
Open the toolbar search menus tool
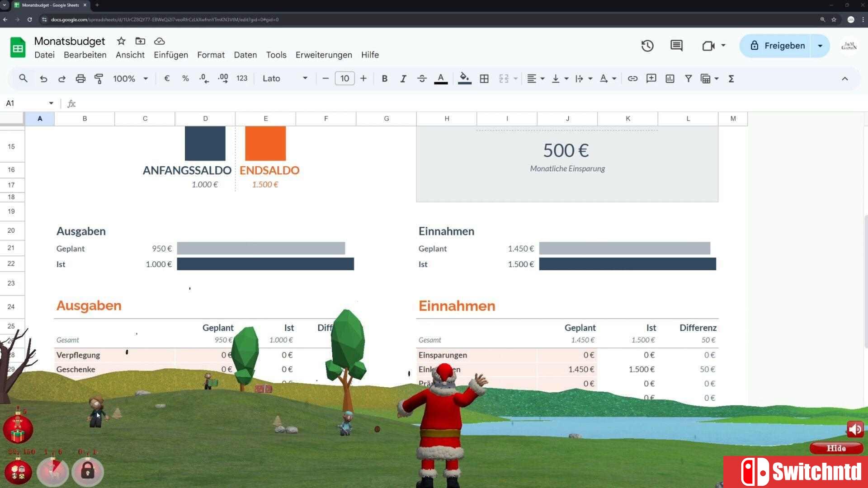[23, 79]
